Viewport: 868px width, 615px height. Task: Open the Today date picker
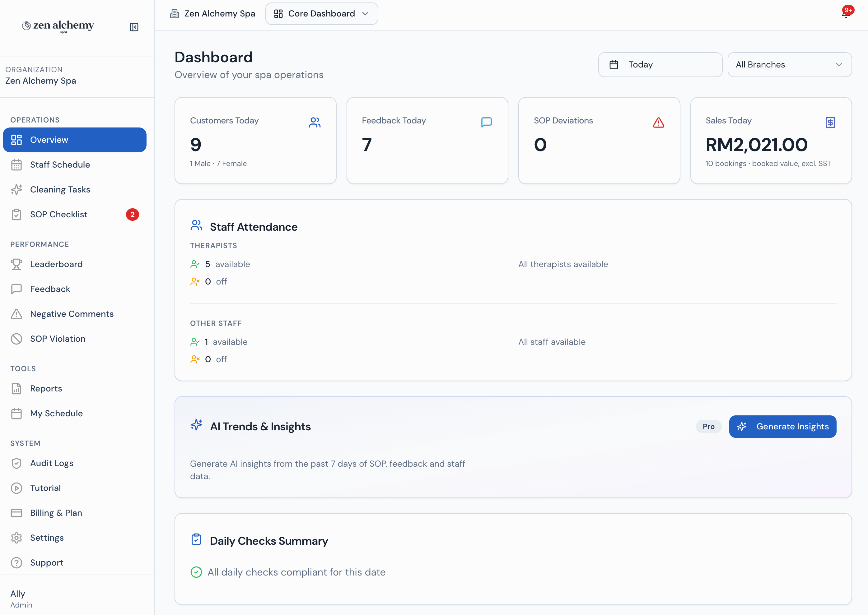[660, 65]
